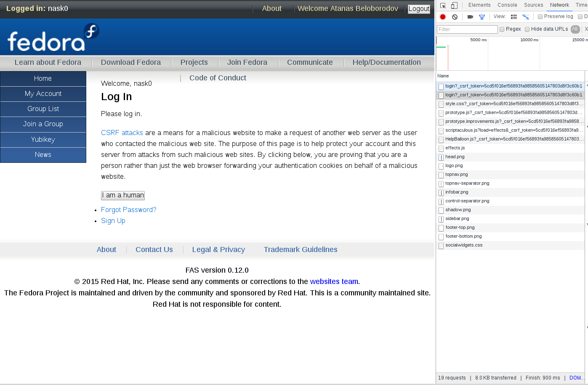
Task: Activate the inspect element picker icon
Action: [x=443, y=5]
